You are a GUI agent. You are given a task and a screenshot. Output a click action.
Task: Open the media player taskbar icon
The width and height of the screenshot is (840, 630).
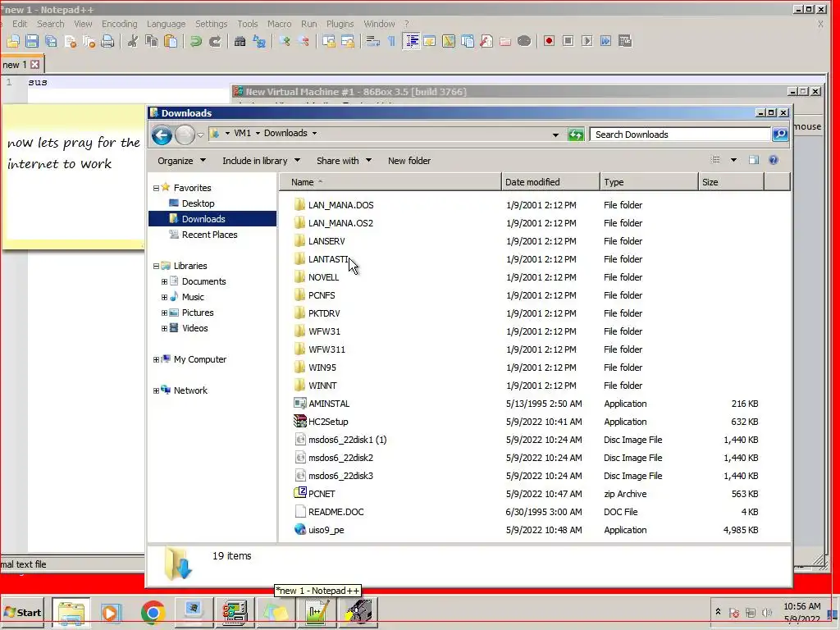(x=111, y=612)
